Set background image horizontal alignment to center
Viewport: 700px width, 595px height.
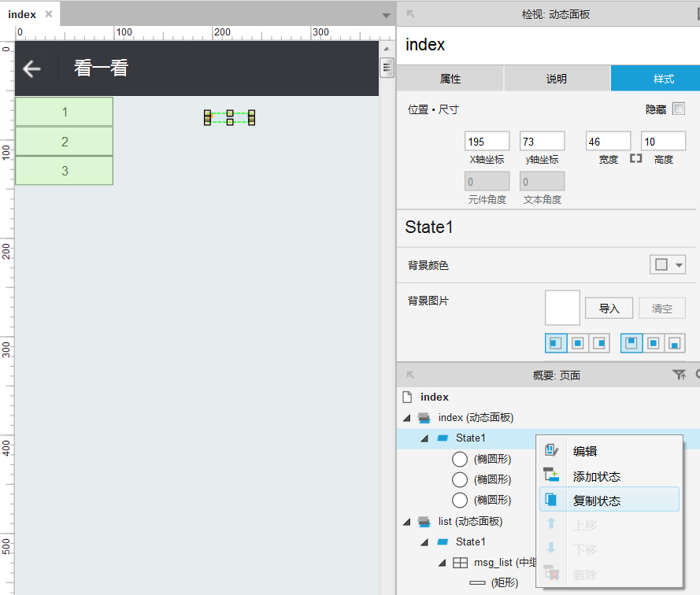point(578,343)
